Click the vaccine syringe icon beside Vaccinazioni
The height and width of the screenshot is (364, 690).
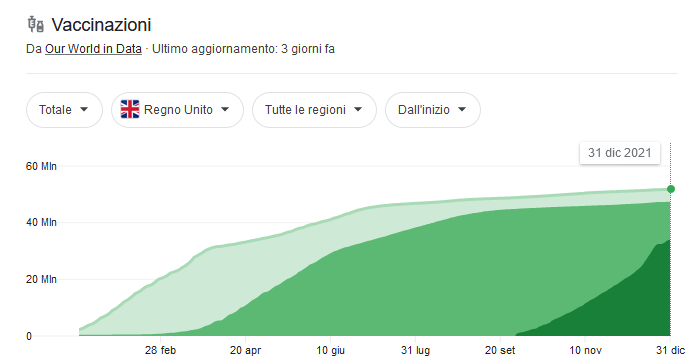[36, 25]
